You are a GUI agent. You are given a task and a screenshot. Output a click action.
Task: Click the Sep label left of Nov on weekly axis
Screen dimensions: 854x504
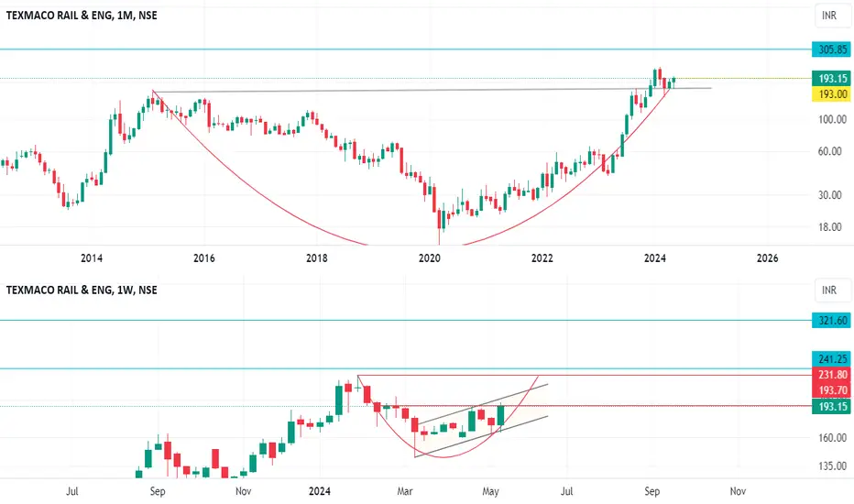[158, 491]
